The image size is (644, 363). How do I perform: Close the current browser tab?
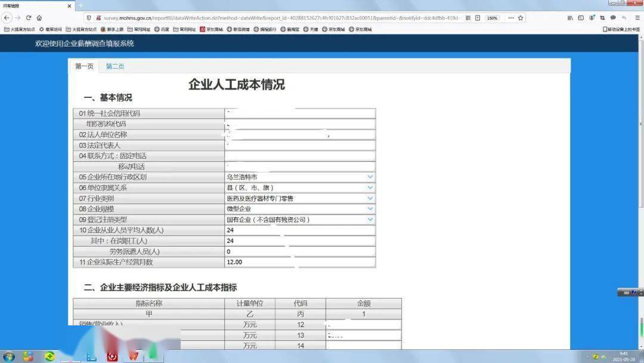[x=69, y=6]
